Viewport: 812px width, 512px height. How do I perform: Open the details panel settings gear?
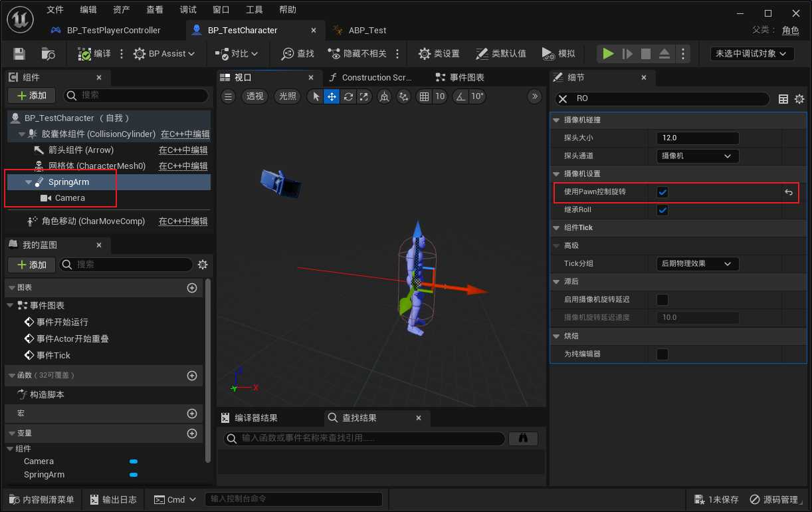[799, 98]
